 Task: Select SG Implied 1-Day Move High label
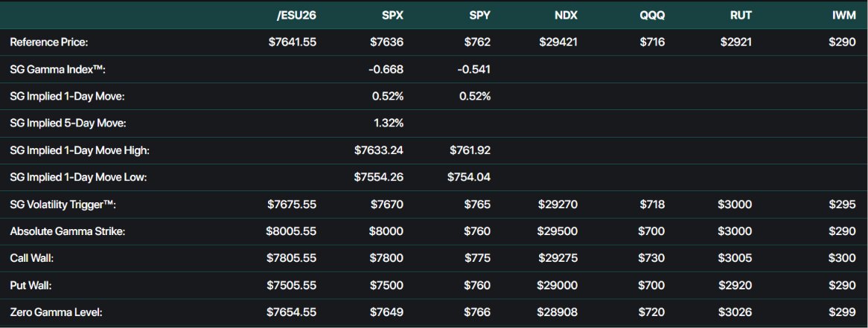(x=80, y=150)
